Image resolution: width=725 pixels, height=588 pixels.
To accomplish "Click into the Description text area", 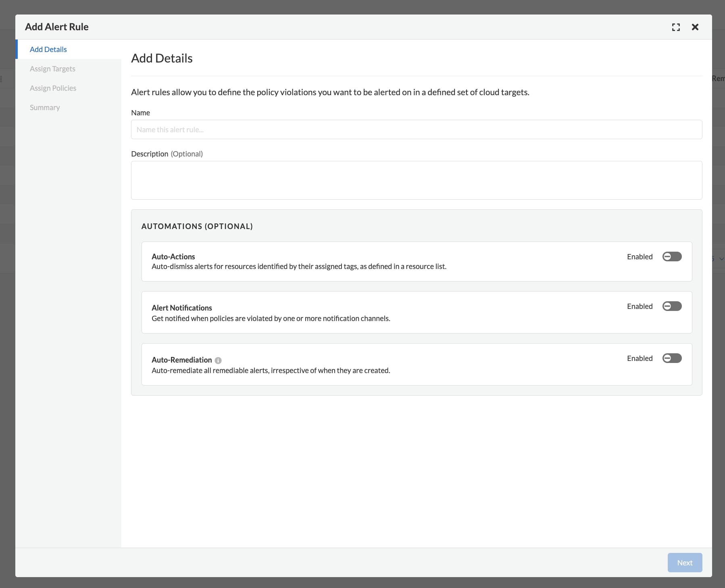I will click(417, 180).
